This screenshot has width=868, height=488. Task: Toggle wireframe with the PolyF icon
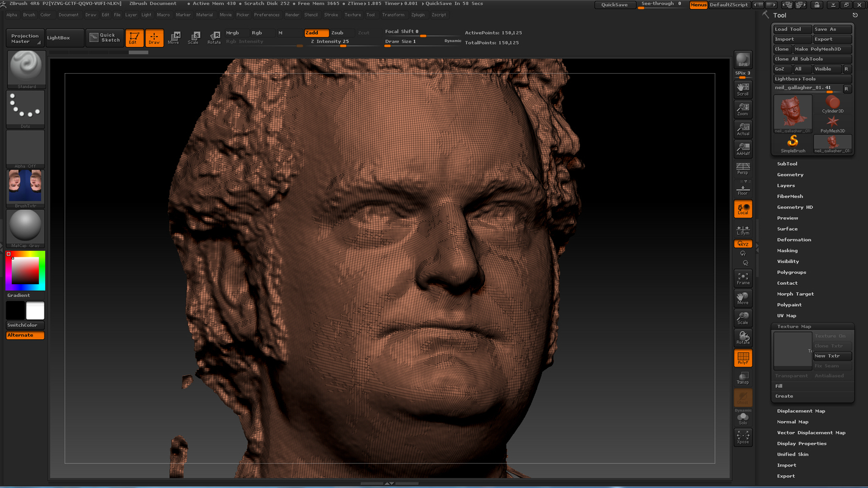pos(742,358)
